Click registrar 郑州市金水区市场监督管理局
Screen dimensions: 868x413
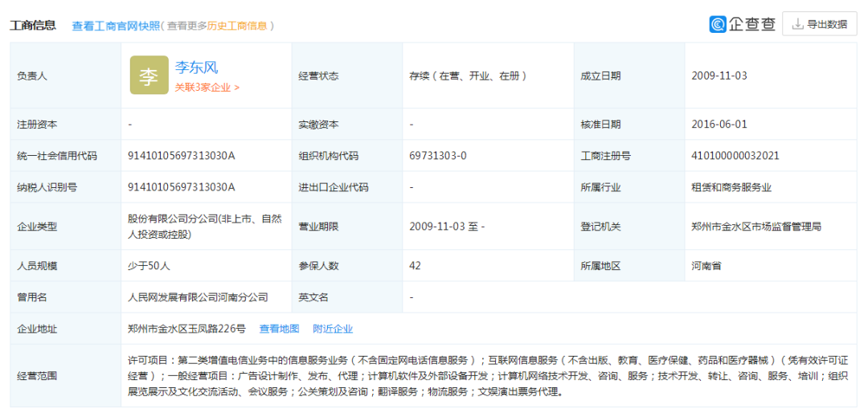pyautogui.click(x=756, y=226)
